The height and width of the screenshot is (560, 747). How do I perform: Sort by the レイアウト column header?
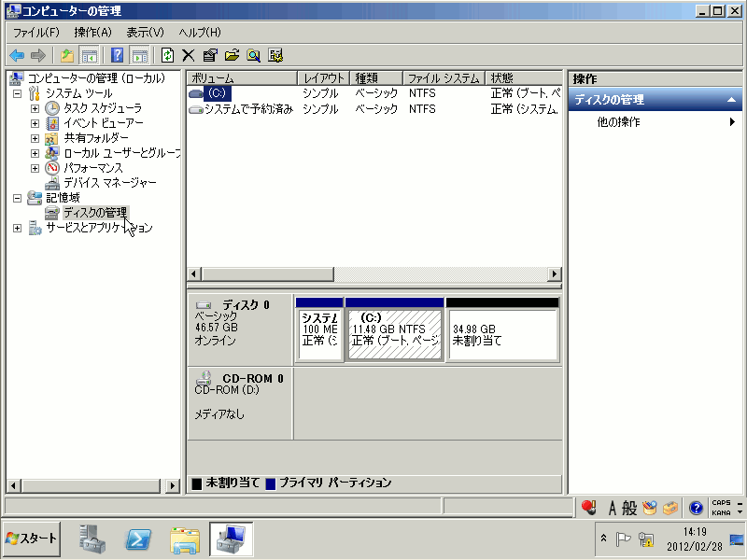point(323,78)
